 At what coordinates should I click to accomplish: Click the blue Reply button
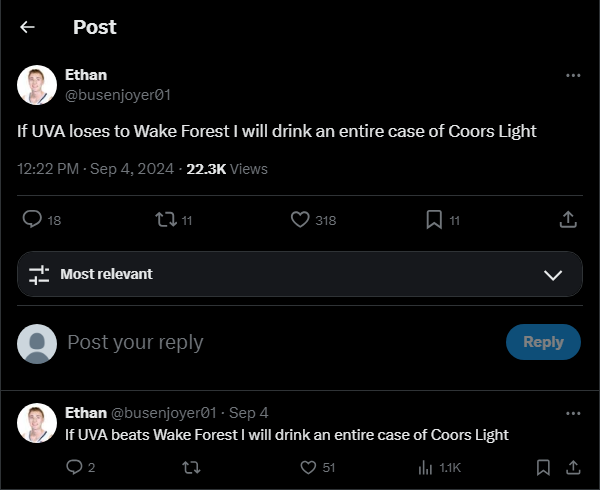point(543,342)
